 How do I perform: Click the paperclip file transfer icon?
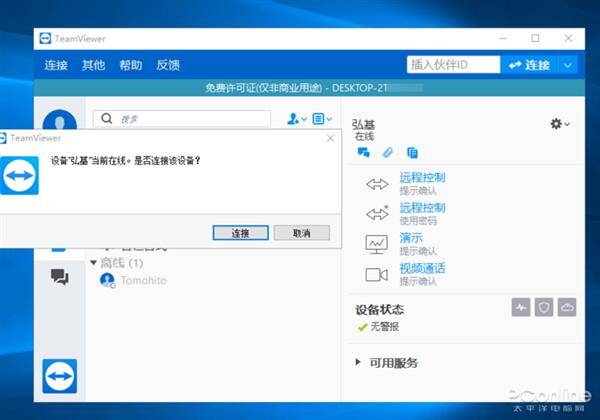(x=388, y=153)
